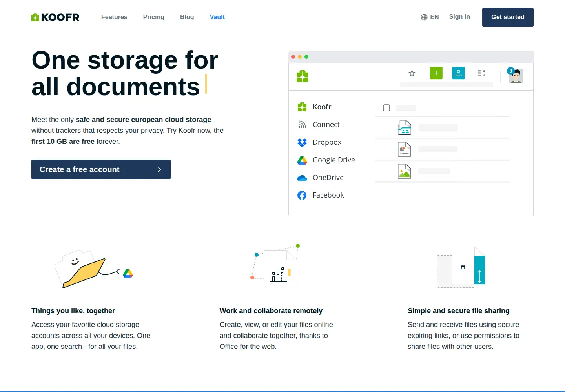
Task: Click the Connect feed icon
Action: tap(302, 125)
